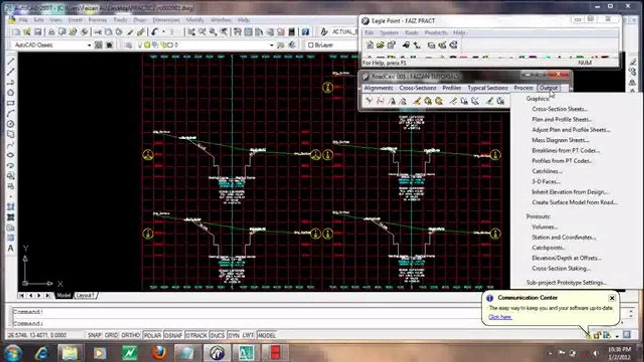Choose Sub-project Prototype Settings... menu entry
This screenshot has width=644, height=362.
coord(566,283)
